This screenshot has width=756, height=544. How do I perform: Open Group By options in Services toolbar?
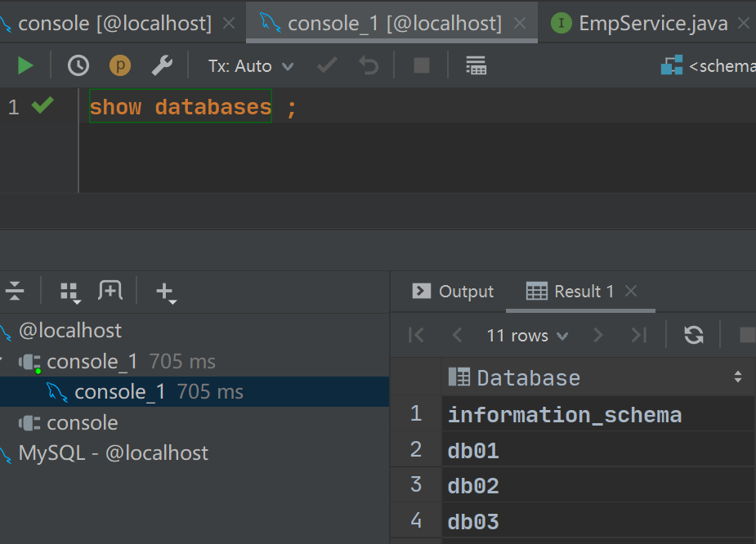tap(70, 292)
